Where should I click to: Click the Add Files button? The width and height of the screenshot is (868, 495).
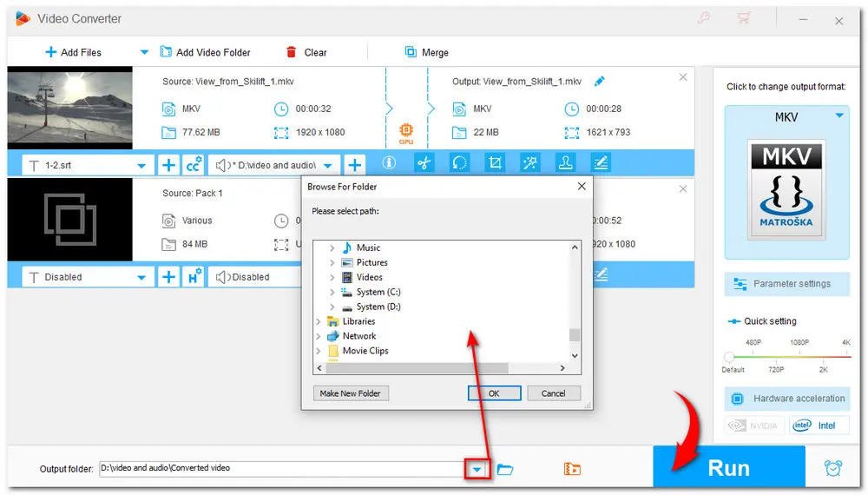pyautogui.click(x=73, y=53)
